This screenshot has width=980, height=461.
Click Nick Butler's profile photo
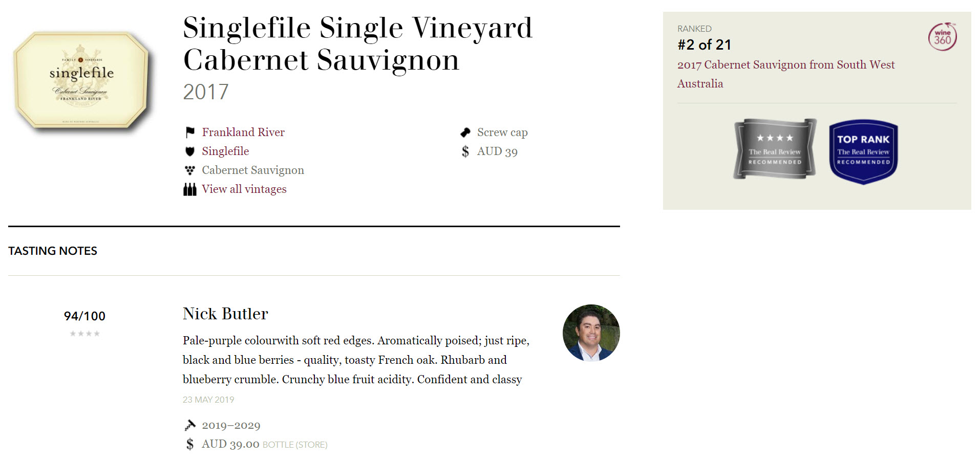pyautogui.click(x=591, y=333)
